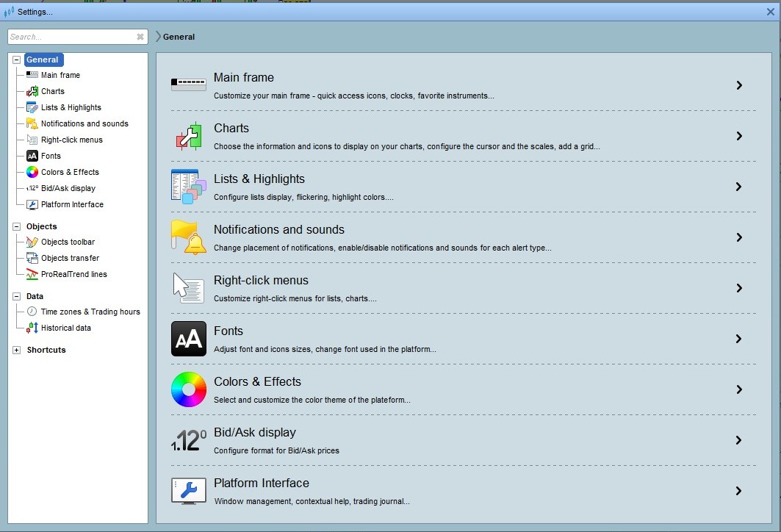This screenshot has height=532, width=781.
Task: Open the Colors & Effects heading
Action: 257,381
